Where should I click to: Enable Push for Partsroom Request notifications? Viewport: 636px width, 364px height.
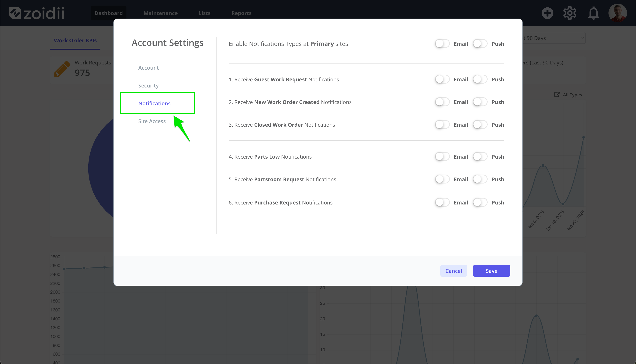coord(480,179)
